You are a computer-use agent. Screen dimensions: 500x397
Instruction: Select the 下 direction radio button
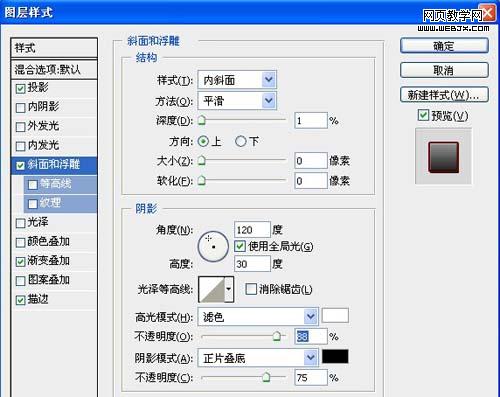point(240,142)
